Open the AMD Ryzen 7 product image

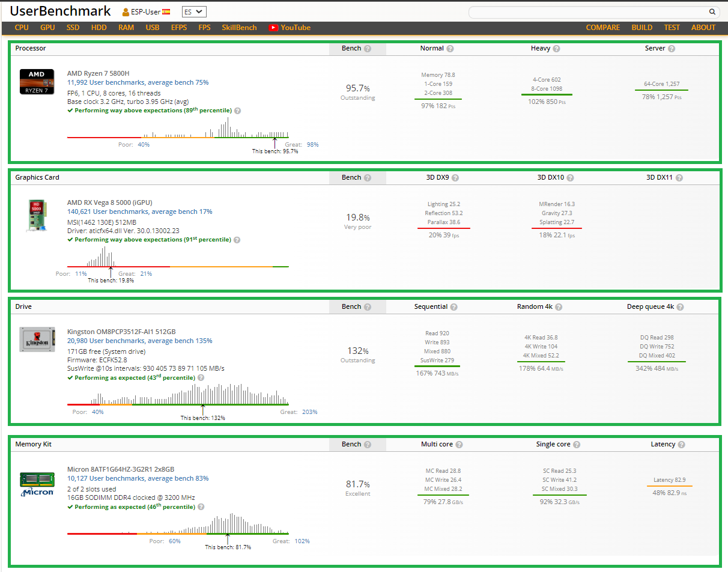tap(37, 82)
